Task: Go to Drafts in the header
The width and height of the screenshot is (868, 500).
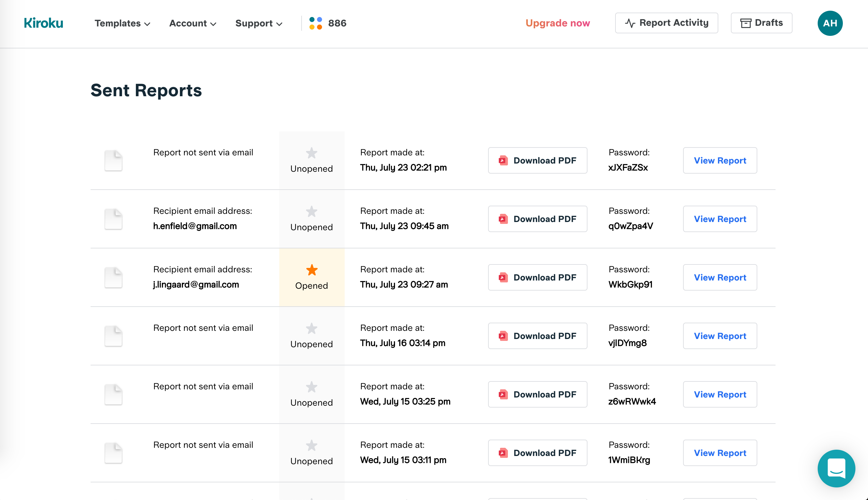Action: coord(761,23)
